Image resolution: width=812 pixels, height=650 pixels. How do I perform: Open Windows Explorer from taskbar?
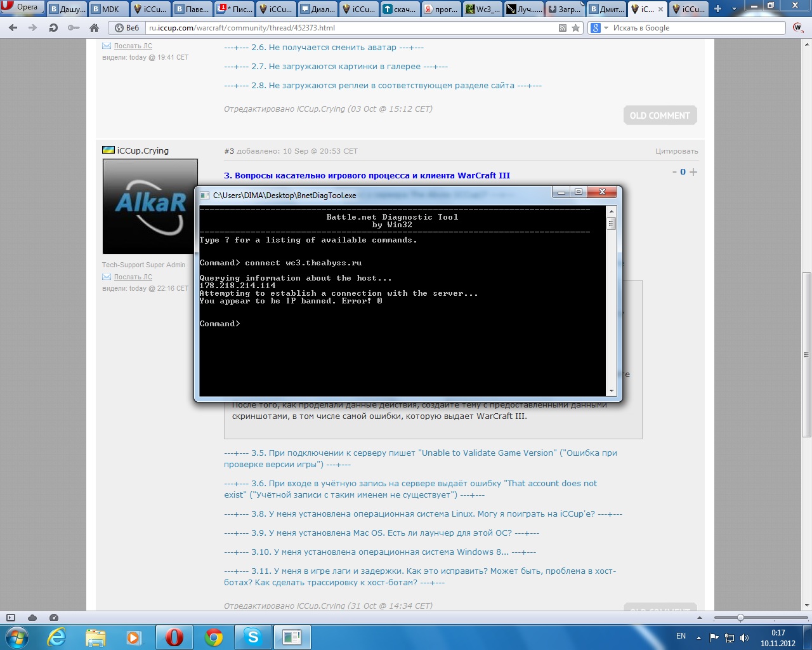(x=95, y=637)
